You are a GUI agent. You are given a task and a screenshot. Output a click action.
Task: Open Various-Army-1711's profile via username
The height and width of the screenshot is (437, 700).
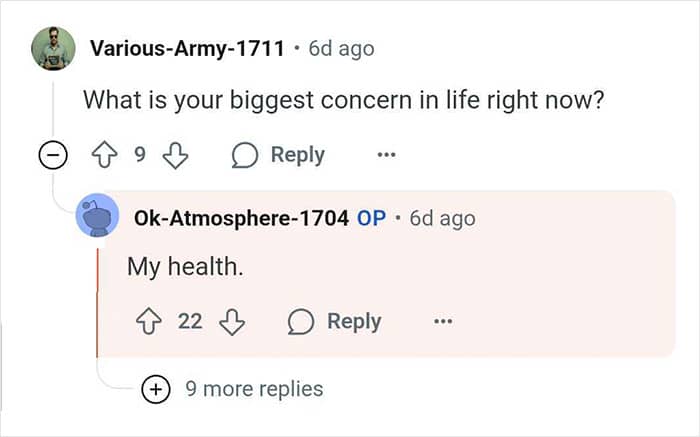[x=187, y=48]
